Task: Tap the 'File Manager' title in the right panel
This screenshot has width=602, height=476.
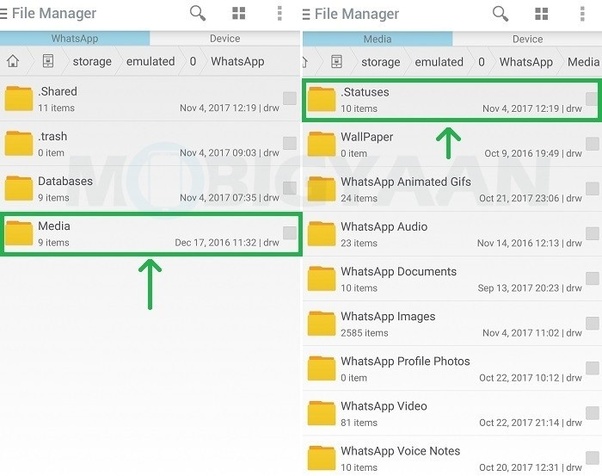Action: click(357, 14)
